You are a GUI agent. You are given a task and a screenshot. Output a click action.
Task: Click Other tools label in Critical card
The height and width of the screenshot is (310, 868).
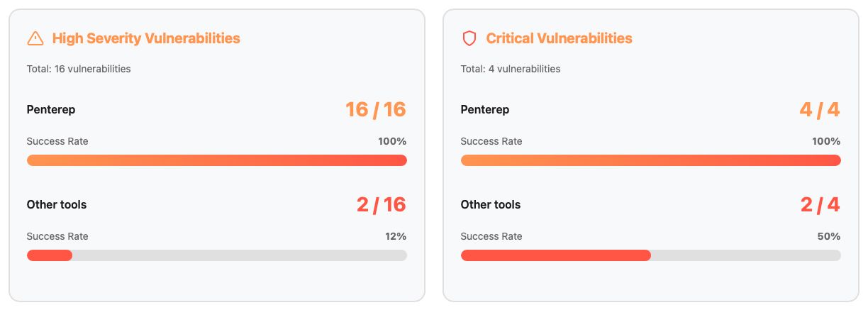pos(491,205)
